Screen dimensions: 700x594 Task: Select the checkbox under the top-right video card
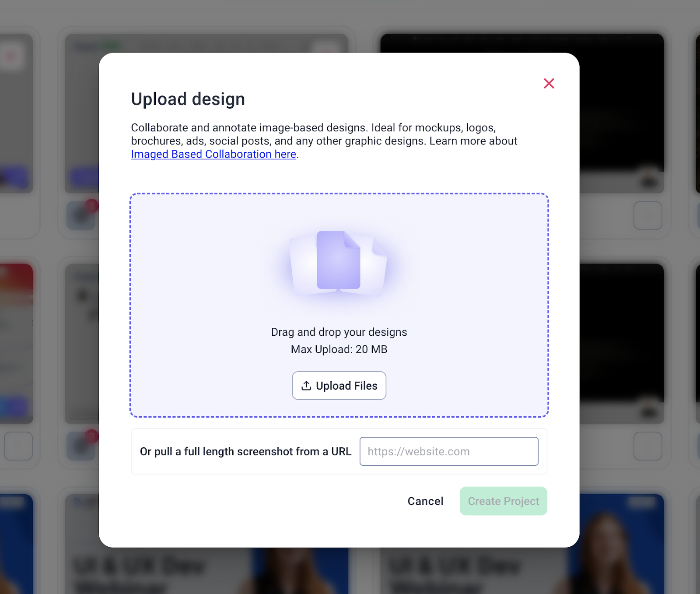click(x=648, y=216)
